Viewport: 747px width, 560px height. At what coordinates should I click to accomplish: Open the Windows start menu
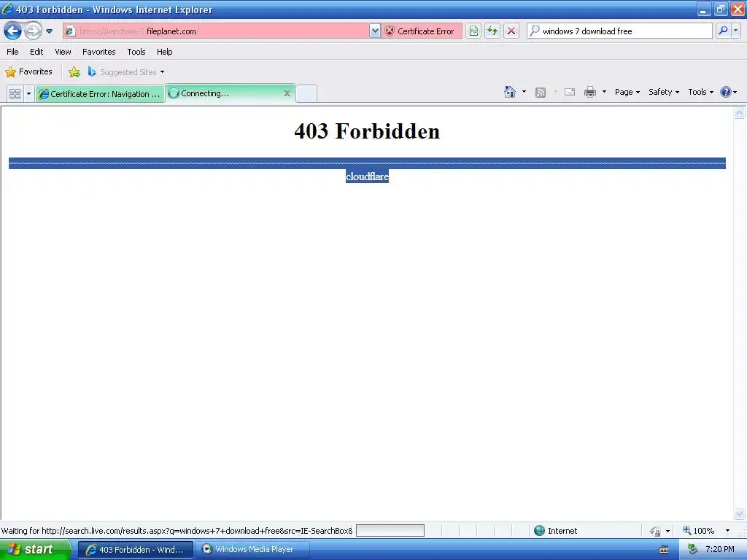click(35, 550)
